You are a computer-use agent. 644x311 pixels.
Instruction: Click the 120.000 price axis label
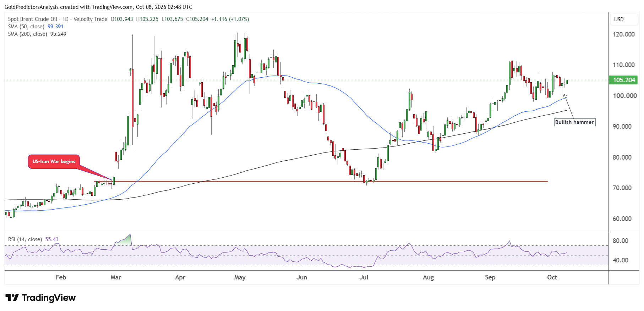point(624,34)
